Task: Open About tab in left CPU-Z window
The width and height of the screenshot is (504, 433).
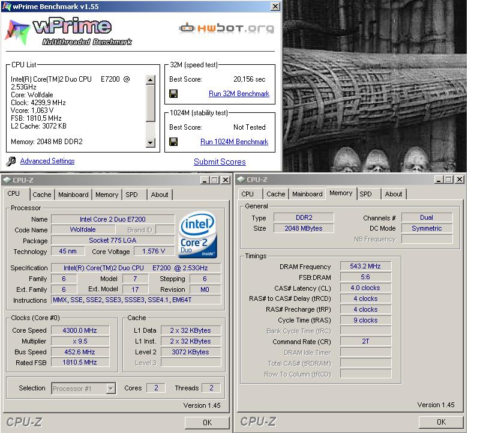Action: [x=160, y=195]
